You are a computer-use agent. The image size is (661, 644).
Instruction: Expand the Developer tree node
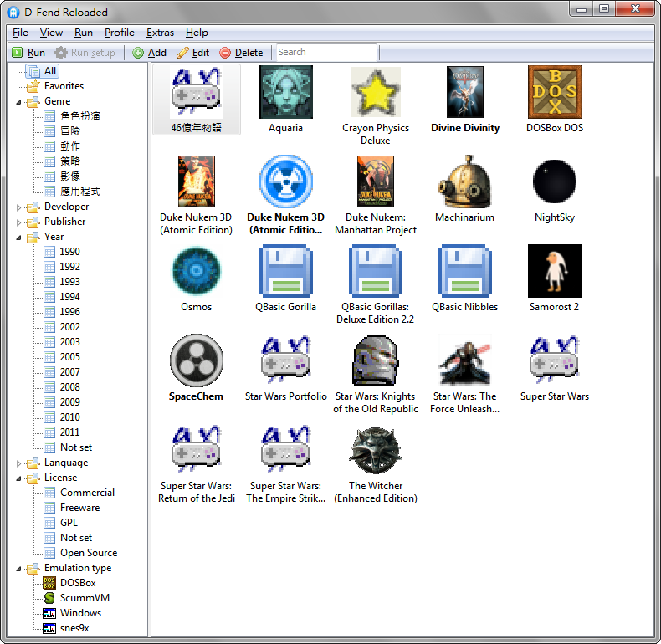click(x=18, y=207)
